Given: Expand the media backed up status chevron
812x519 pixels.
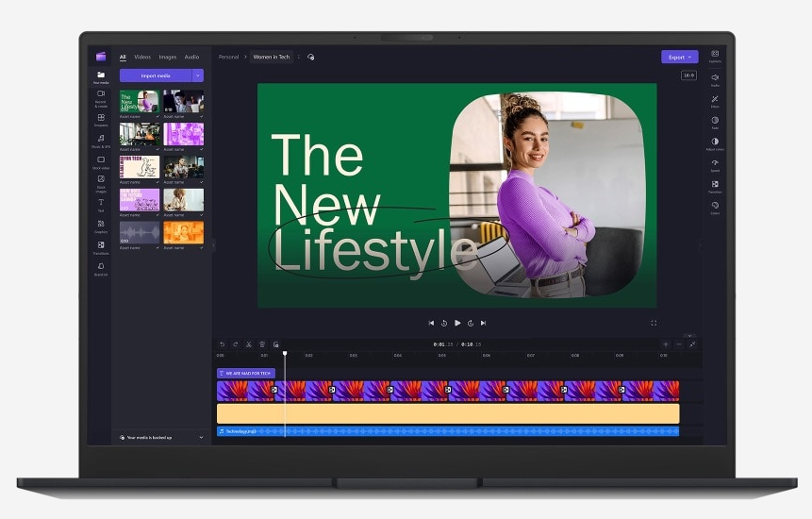Looking at the screenshot, I should (201, 438).
